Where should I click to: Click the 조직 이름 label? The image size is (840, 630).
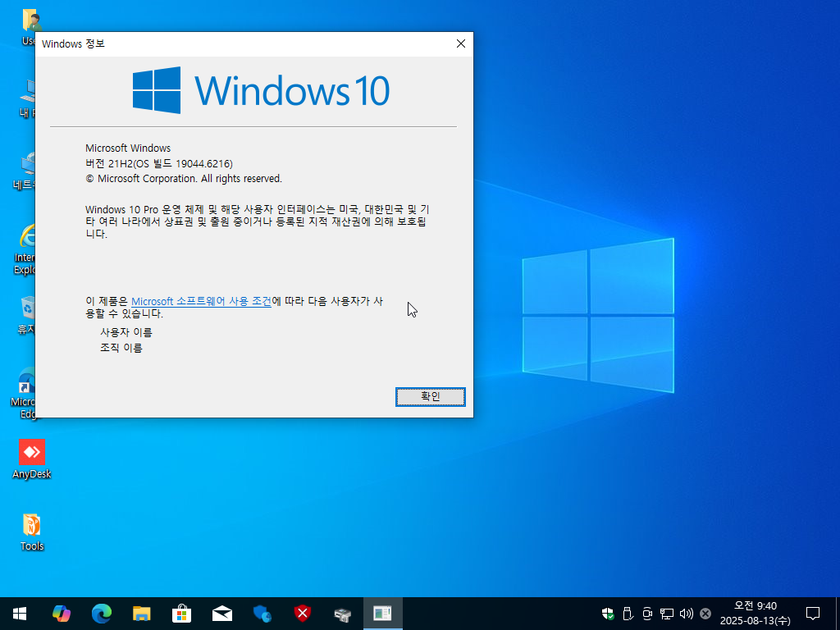tap(121, 348)
